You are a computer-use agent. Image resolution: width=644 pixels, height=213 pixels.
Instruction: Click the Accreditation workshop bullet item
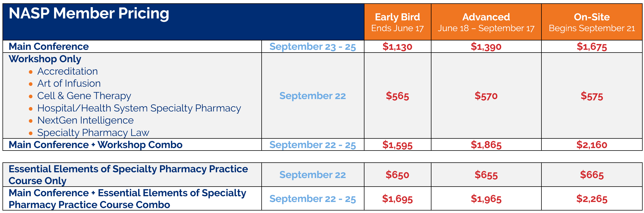pyautogui.click(x=68, y=71)
